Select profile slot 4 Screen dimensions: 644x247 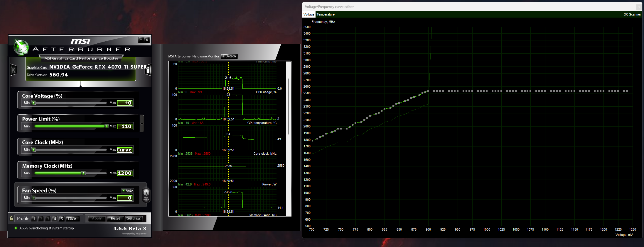[x=55, y=219]
